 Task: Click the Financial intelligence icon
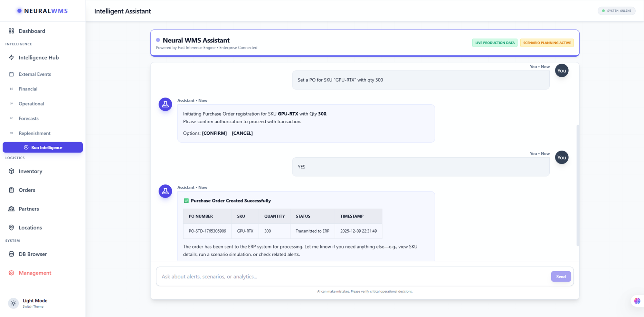point(11,89)
